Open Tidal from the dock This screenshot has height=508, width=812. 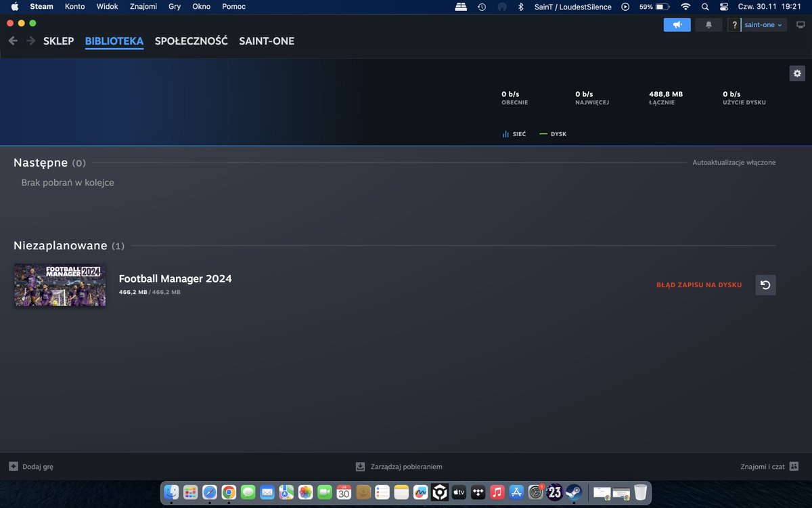click(x=478, y=492)
